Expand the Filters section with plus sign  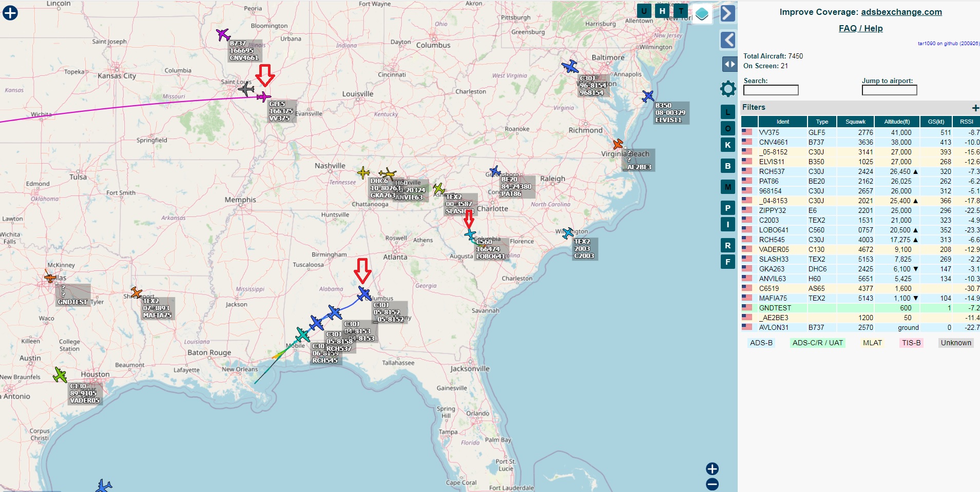coord(975,108)
